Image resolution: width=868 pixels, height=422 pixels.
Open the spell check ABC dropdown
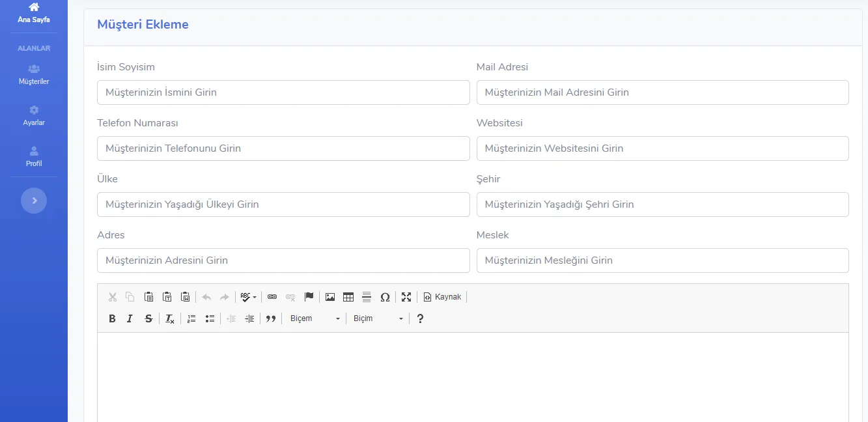click(x=248, y=297)
